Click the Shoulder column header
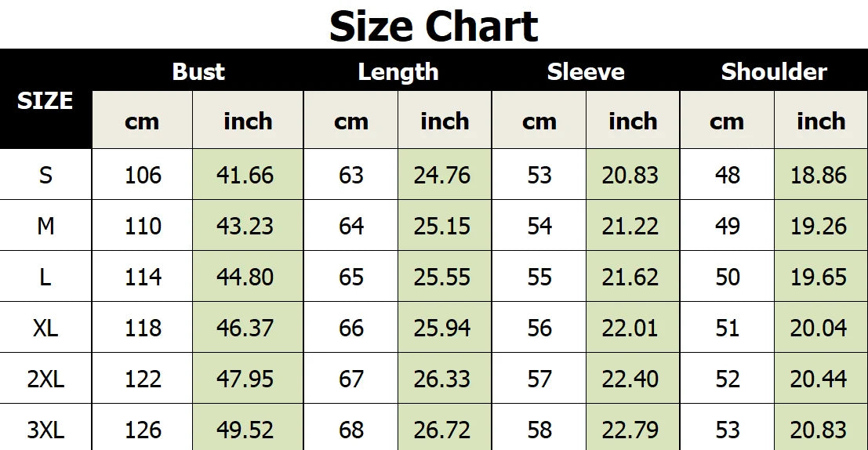 (x=774, y=71)
